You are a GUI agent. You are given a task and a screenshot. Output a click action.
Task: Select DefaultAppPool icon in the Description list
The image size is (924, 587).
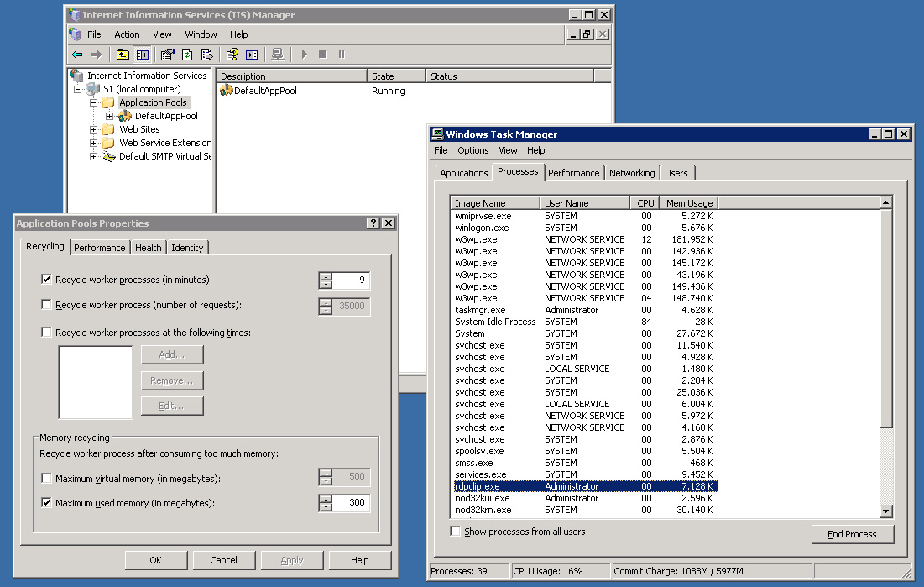click(227, 91)
